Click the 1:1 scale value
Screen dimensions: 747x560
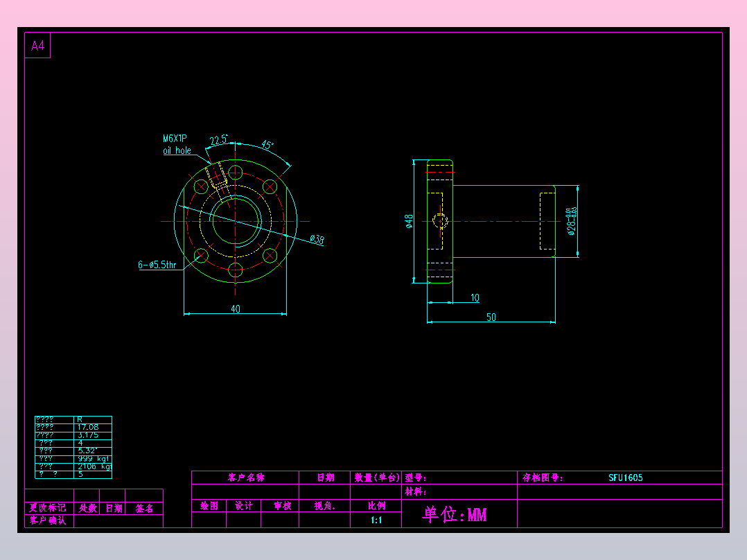tap(376, 520)
